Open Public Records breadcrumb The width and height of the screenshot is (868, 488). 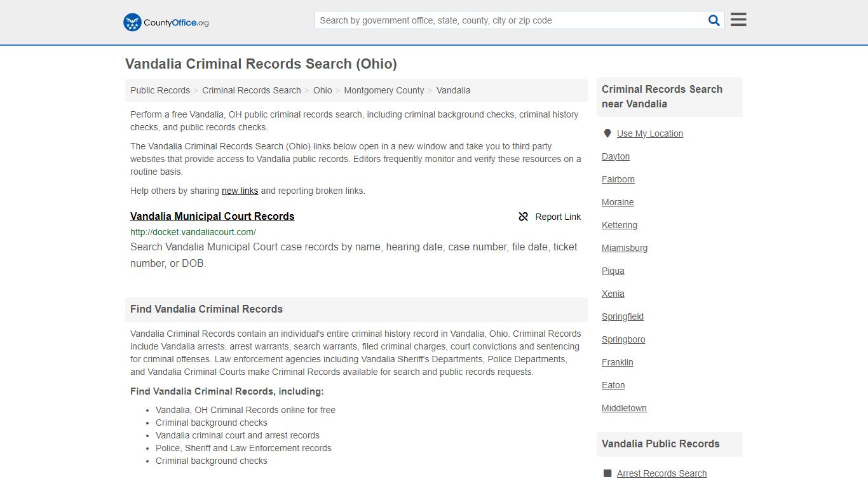160,90
